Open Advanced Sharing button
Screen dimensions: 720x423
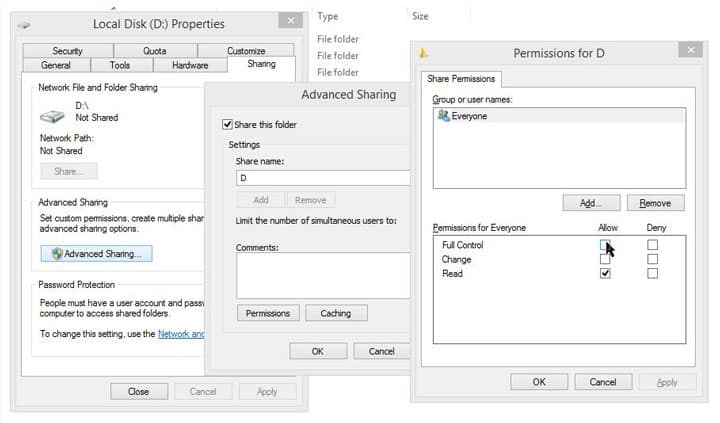pyautogui.click(x=96, y=254)
